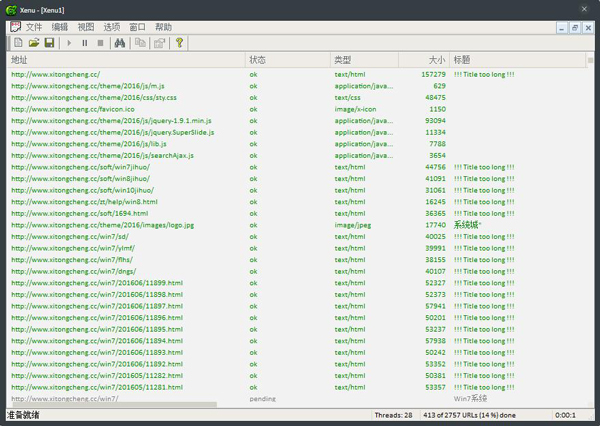Sort by the 标题 column header
This screenshot has width=600, height=426.
(517, 60)
